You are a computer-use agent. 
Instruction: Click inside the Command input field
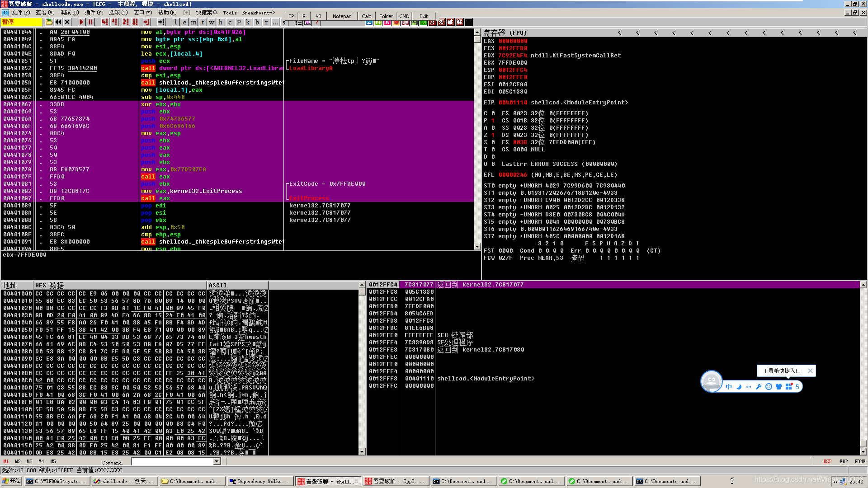click(173, 461)
